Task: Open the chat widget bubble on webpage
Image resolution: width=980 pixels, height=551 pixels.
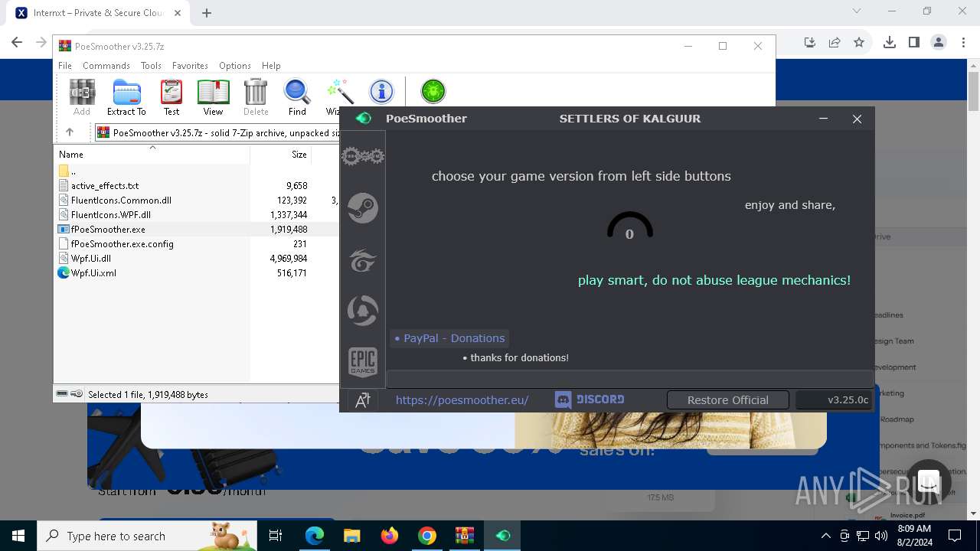Action: (x=929, y=483)
